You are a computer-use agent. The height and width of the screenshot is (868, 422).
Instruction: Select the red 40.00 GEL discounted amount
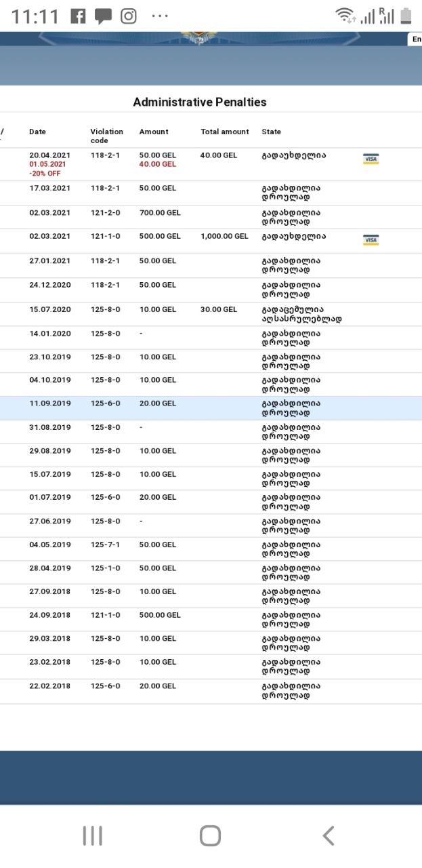157,164
